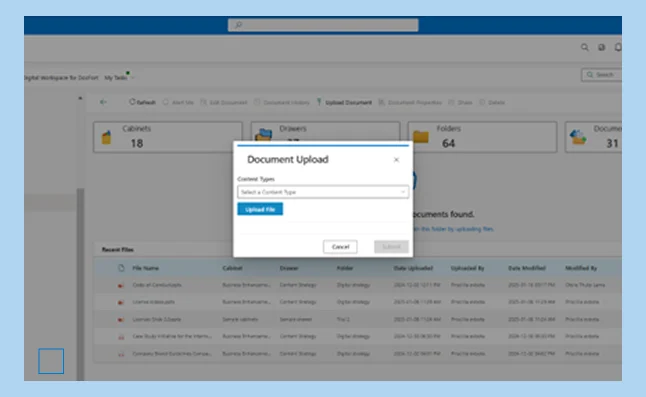This screenshot has height=397, width=646.
Task: Click the Upload File button
Action: (x=260, y=209)
